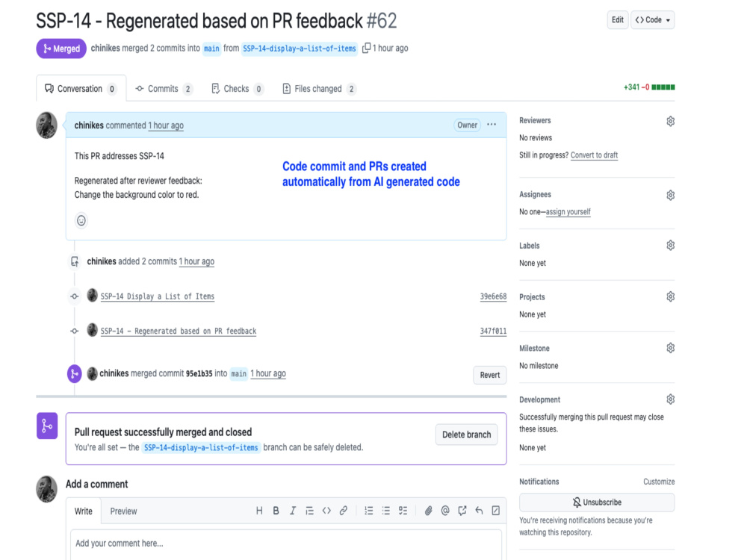Click the Convert to draft link
Screen dimensions: 747x560
594,155
